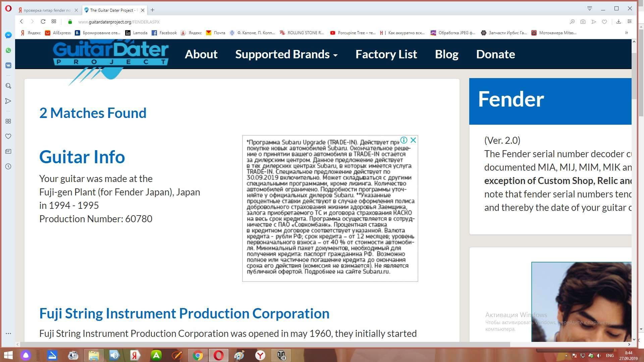This screenshot has height=362, width=644.
Task: Reload the current page
Action: pos(43,22)
